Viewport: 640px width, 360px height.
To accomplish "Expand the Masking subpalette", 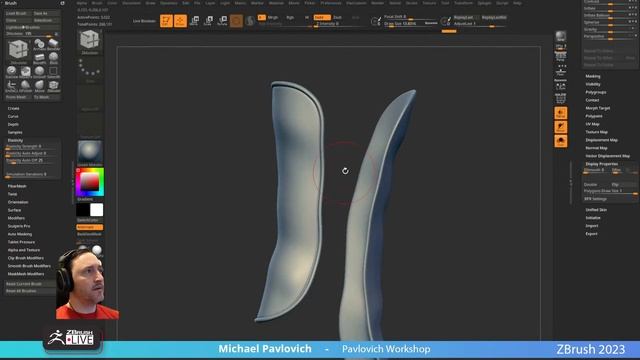I will (x=593, y=76).
